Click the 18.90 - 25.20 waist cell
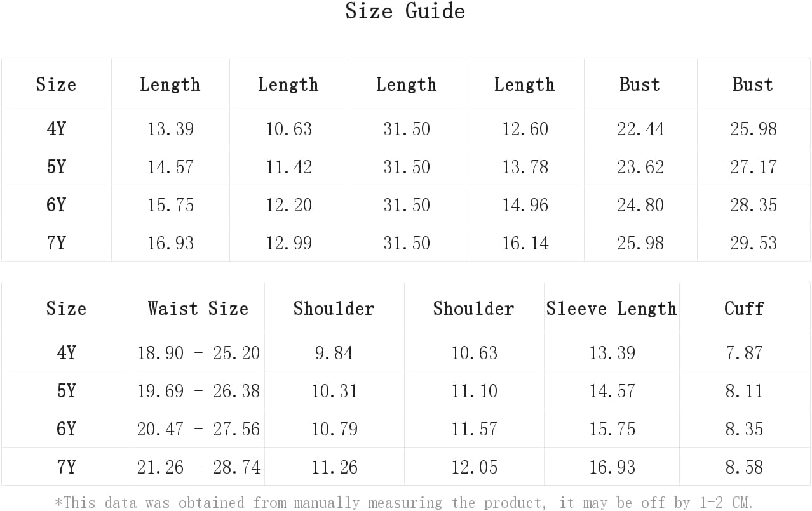 tap(198, 353)
